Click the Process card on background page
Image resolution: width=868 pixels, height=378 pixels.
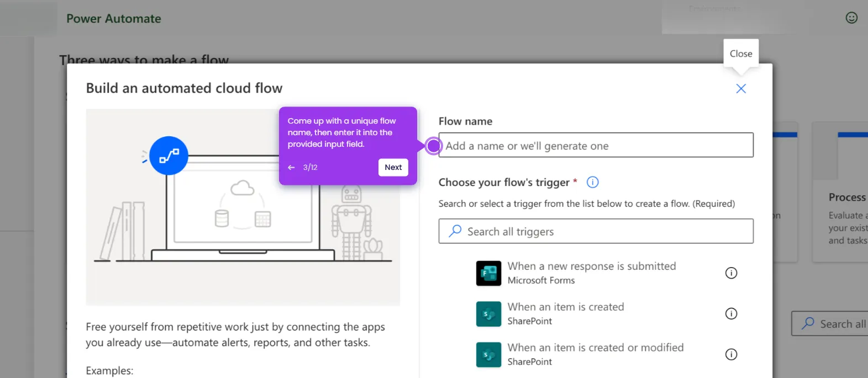[x=840, y=192]
